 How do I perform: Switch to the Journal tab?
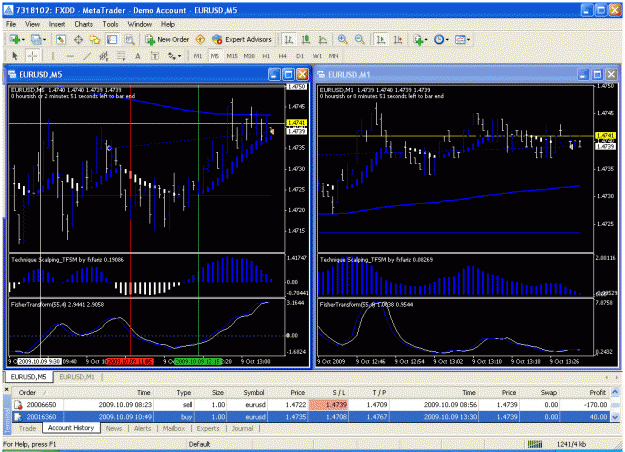pyautogui.click(x=242, y=428)
